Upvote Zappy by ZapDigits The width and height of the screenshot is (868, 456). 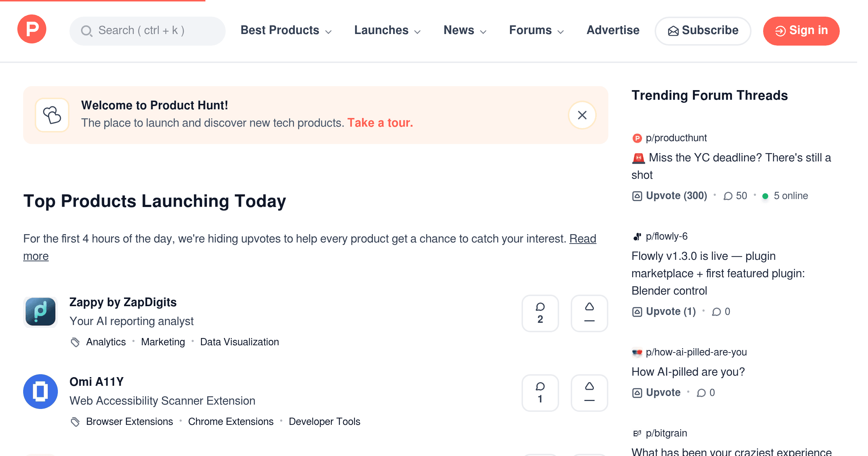coord(590,313)
